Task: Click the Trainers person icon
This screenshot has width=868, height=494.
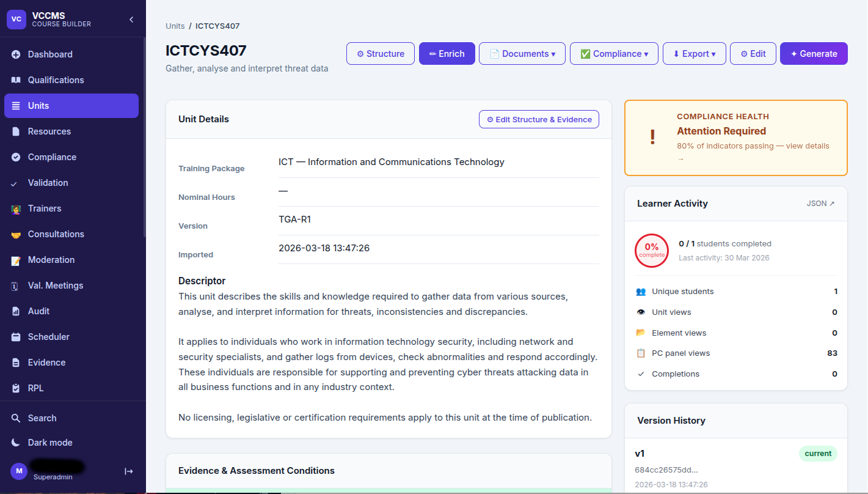Action: (x=16, y=209)
